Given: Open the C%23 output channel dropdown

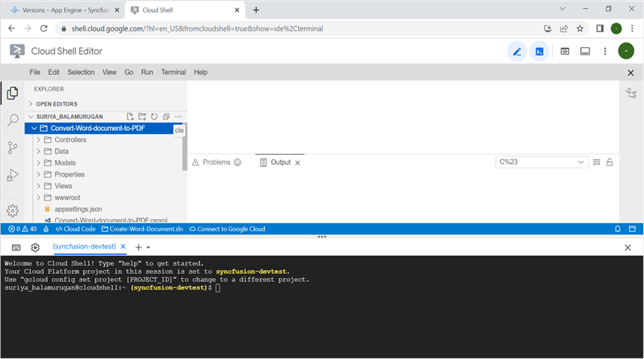Looking at the screenshot, I should click(542, 162).
